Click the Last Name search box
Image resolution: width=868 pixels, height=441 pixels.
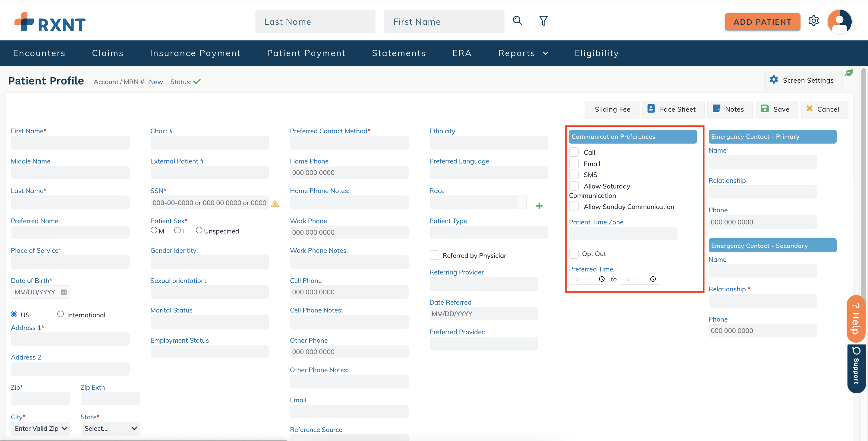315,22
